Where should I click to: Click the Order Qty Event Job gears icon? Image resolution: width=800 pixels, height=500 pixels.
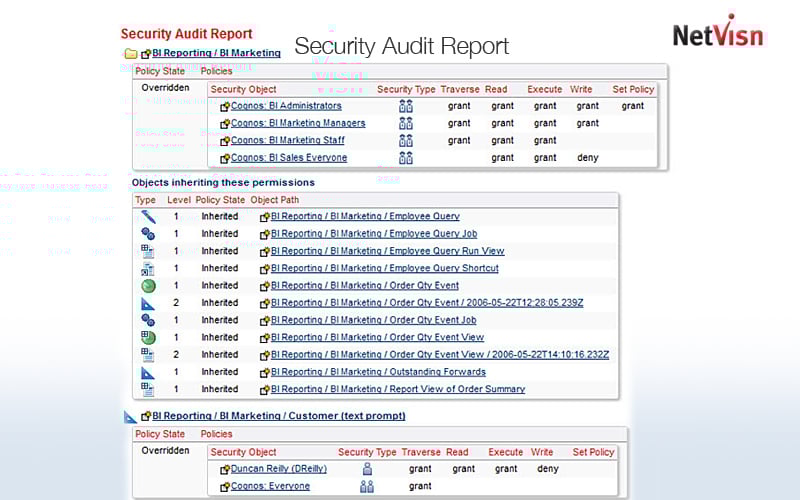point(148,320)
